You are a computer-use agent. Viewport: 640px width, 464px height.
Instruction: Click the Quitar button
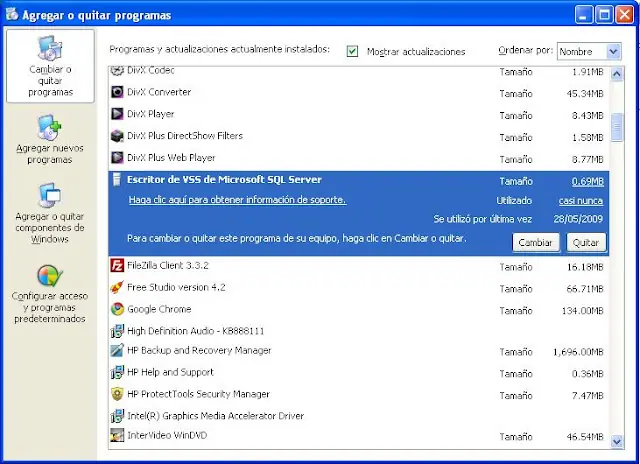click(x=586, y=243)
